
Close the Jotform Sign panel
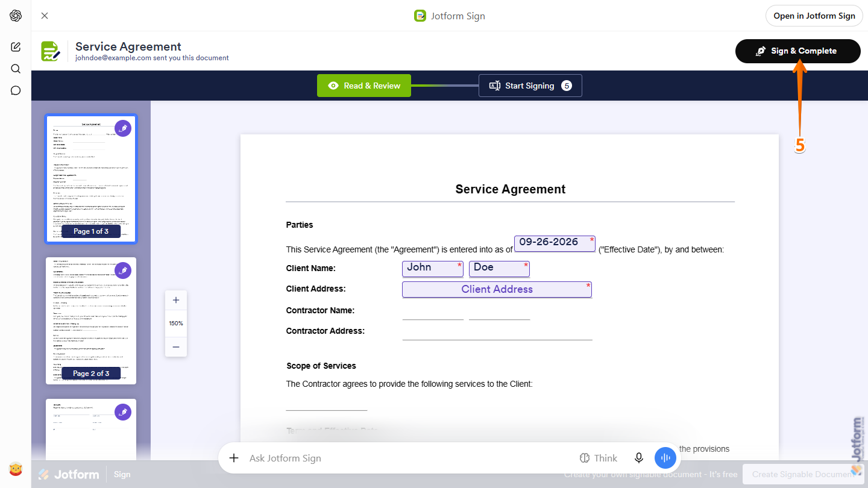pos(45,16)
